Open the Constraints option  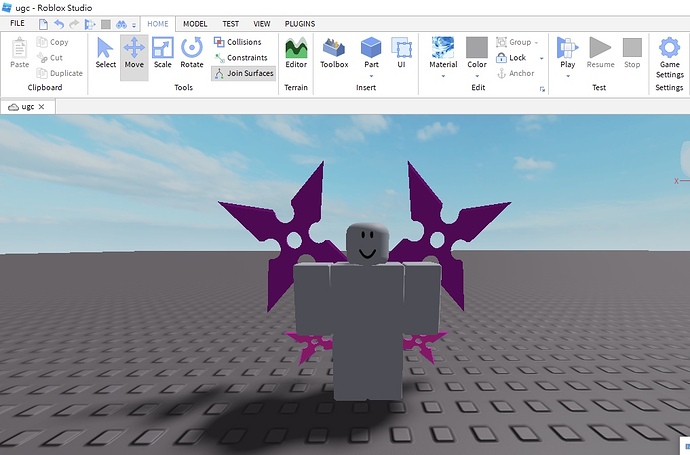click(241, 58)
